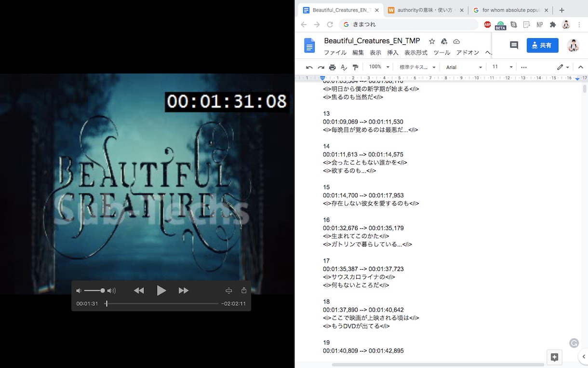This screenshot has width=588, height=368.
Task: Click the Google Docs home icon
Action: click(309, 45)
